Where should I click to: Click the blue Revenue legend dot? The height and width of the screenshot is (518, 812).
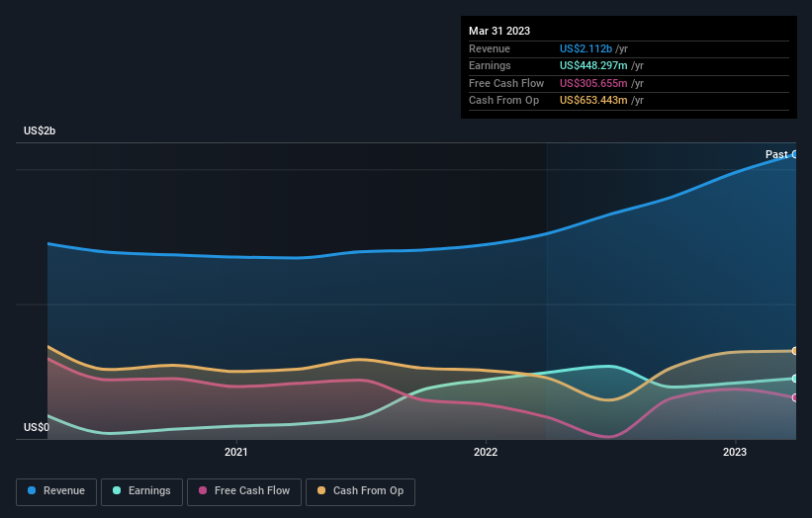tap(32, 490)
